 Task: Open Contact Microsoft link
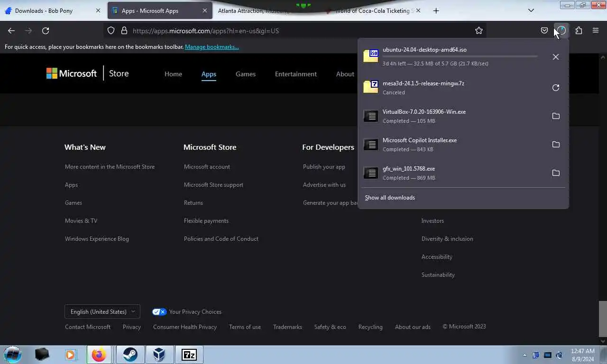tap(88, 327)
